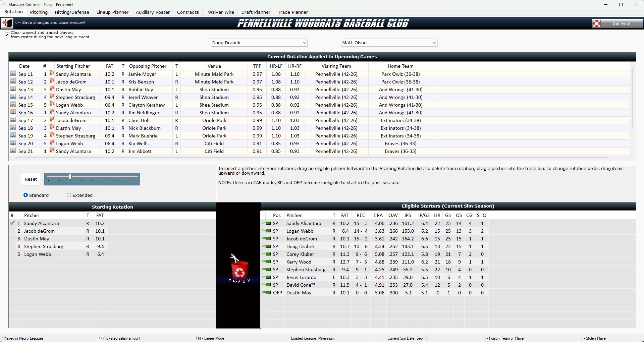Switch to the Waiver Wire tab
The image size is (644, 342).
click(220, 12)
